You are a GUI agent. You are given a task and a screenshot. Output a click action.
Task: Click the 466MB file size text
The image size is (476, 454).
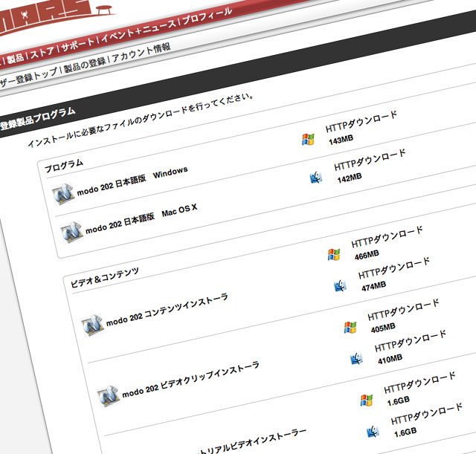tap(367, 255)
